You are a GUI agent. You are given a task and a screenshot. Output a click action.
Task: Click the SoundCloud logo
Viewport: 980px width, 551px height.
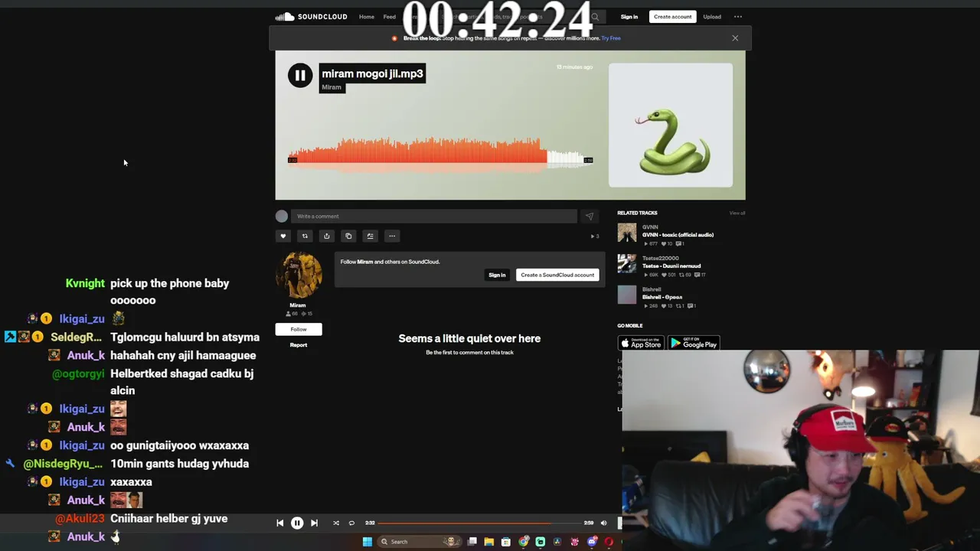(311, 17)
